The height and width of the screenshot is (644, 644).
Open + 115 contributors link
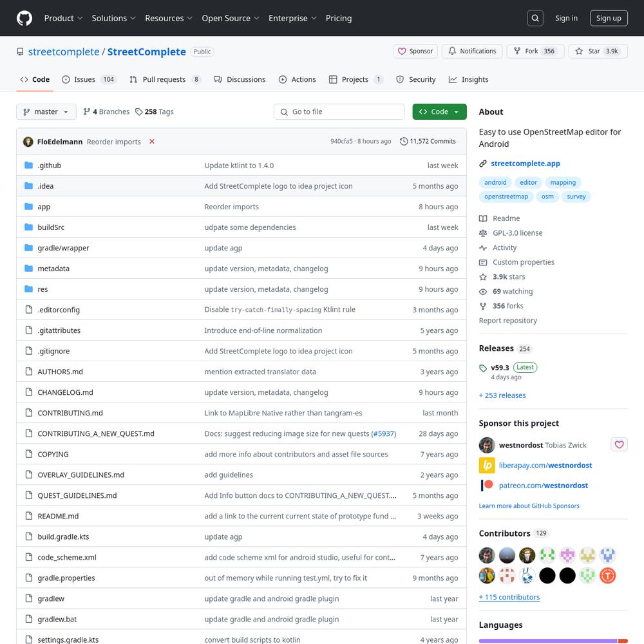tap(509, 597)
